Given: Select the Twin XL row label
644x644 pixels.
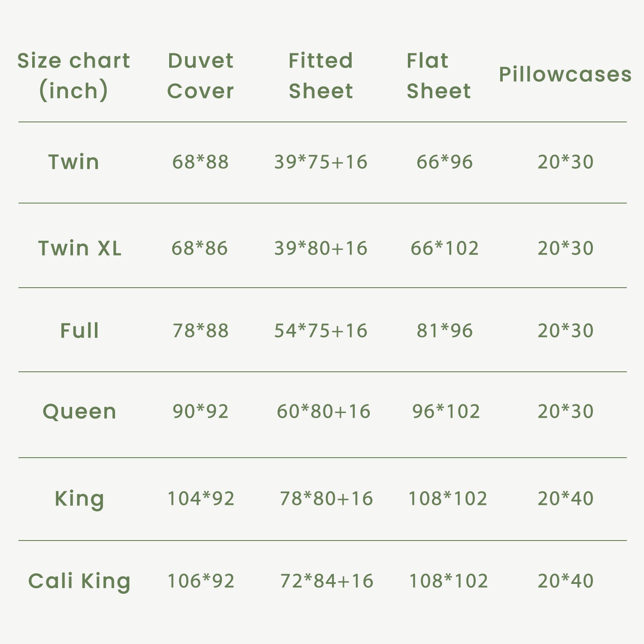Looking at the screenshot, I should point(80,248).
